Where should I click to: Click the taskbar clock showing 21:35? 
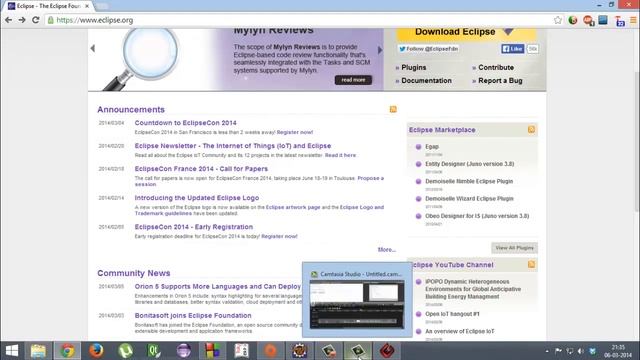tap(618, 351)
